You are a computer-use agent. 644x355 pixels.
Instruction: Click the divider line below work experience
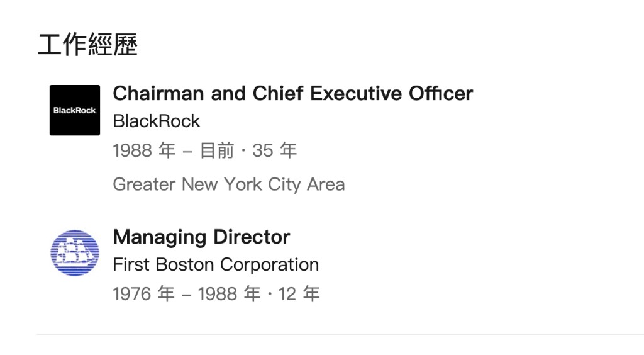(340, 334)
